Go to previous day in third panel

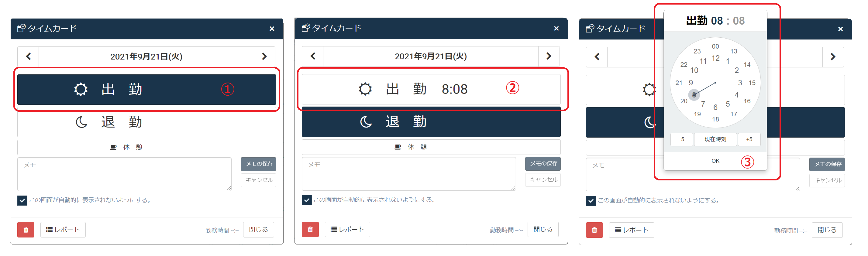click(597, 56)
